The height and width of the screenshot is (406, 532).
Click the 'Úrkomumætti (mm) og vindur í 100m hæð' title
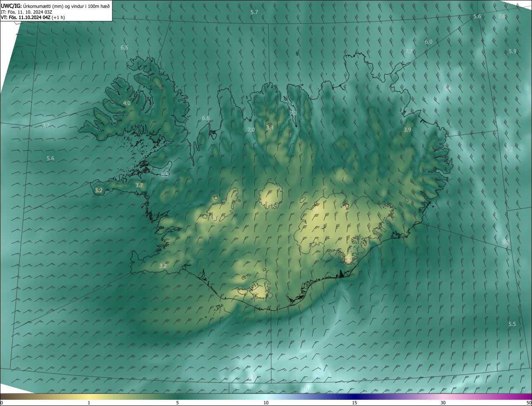(66, 5)
